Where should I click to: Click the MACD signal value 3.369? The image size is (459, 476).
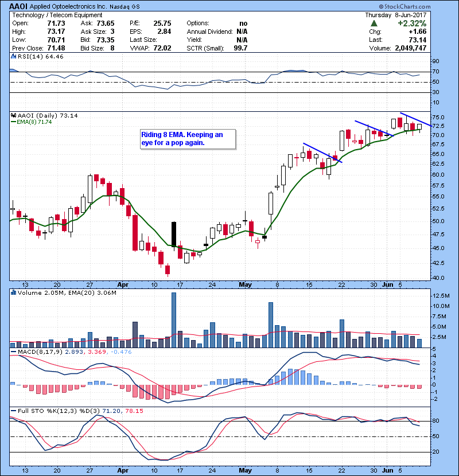(x=97, y=352)
